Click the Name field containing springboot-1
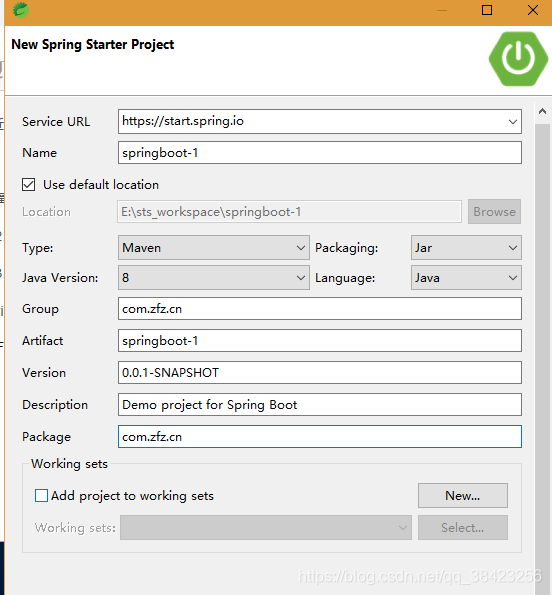 [x=320, y=153]
